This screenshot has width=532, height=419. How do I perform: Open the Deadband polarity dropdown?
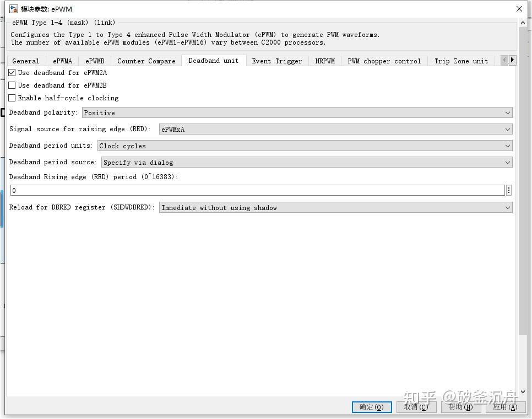pyautogui.click(x=507, y=112)
